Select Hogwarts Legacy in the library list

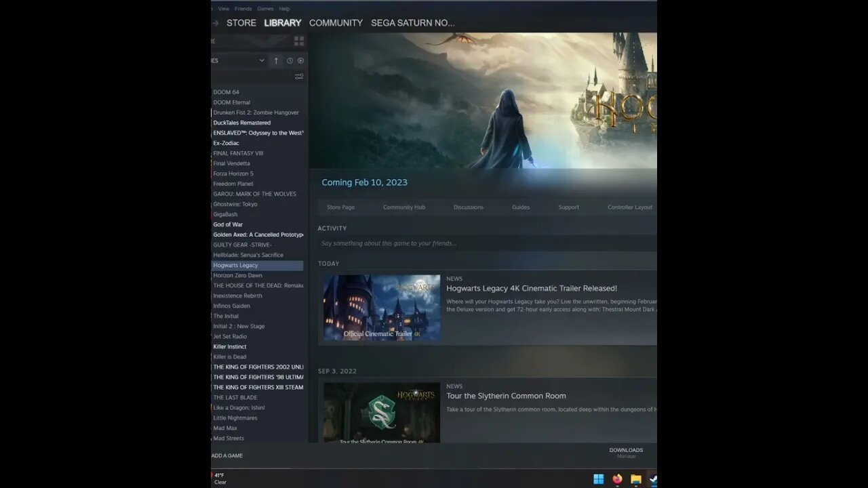coord(257,265)
